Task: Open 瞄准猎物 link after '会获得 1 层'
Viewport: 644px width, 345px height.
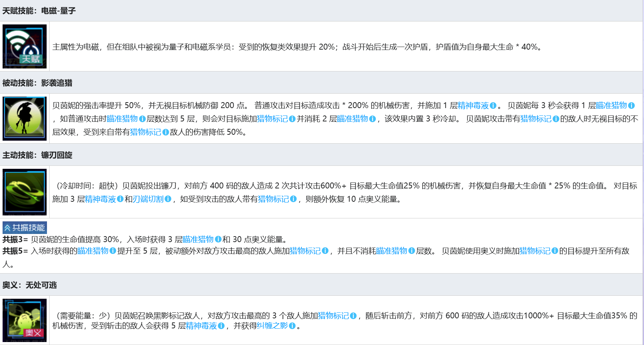Action: point(611,105)
